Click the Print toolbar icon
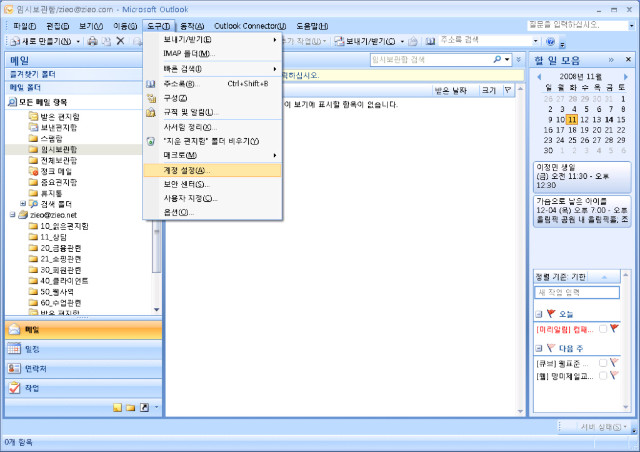Image resolution: width=640 pixels, height=452 pixels. click(93, 41)
